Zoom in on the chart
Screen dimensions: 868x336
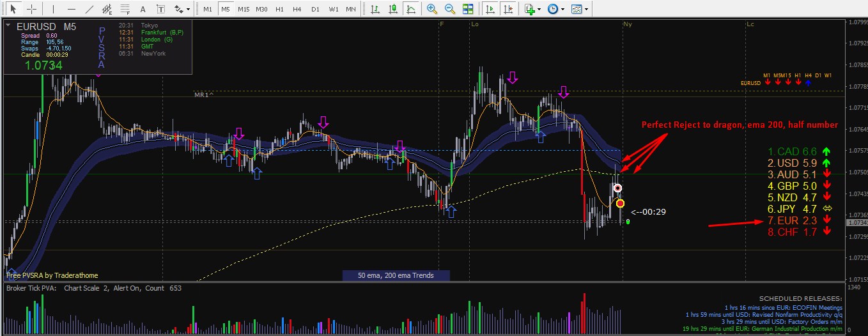tap(433, 9)
